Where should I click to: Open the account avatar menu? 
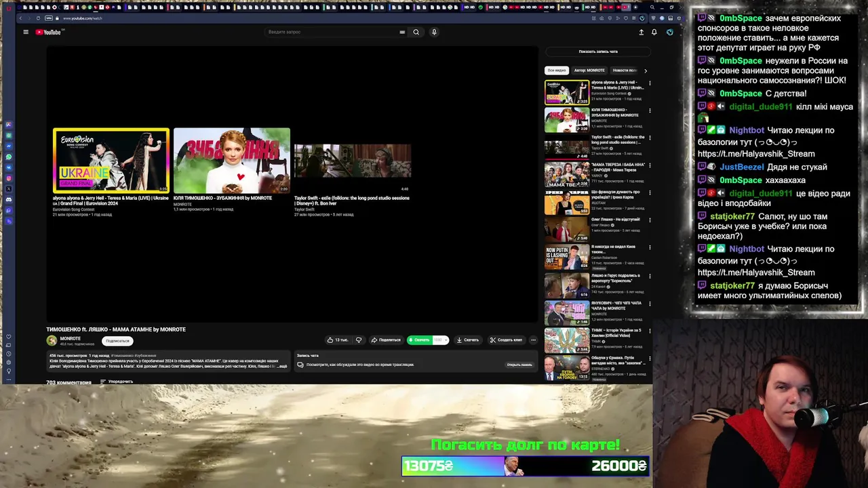[670, 32]
